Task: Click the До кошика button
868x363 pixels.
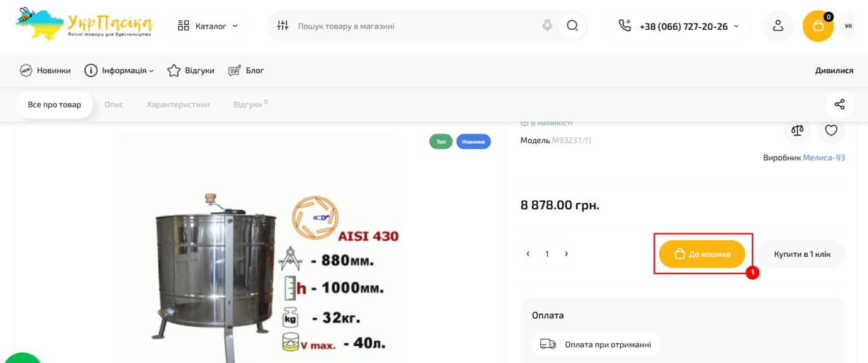Action: tap(702, 254)
